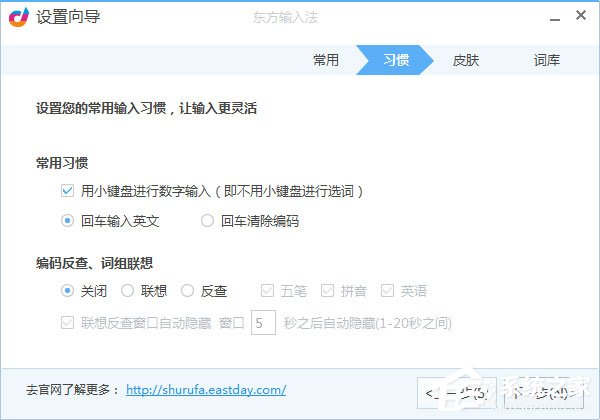Select the 关闭 radio button
The image size is (600, 420).
pyautogui.click(x=67, y=291)
